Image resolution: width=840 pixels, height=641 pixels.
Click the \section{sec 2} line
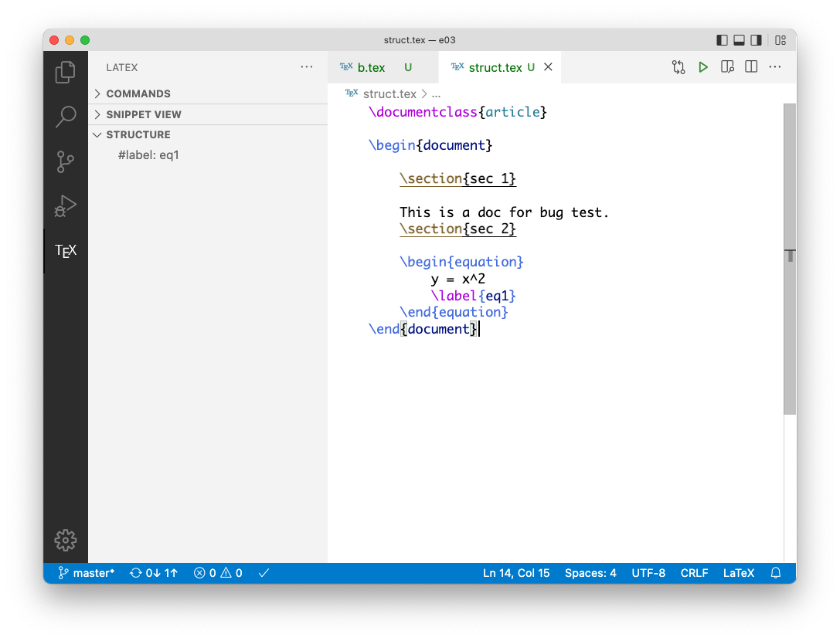[x=458, y=229]
